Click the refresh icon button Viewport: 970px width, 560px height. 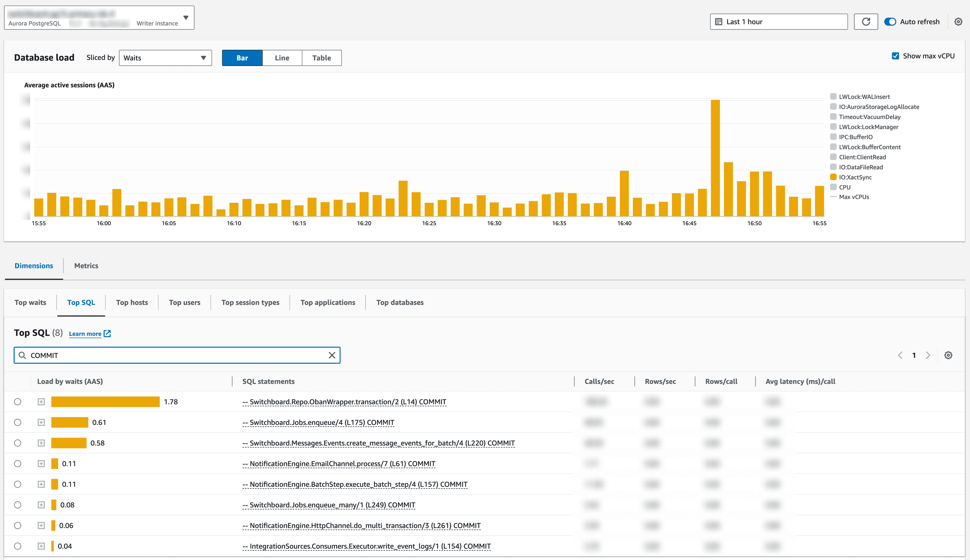coord(865,21)
